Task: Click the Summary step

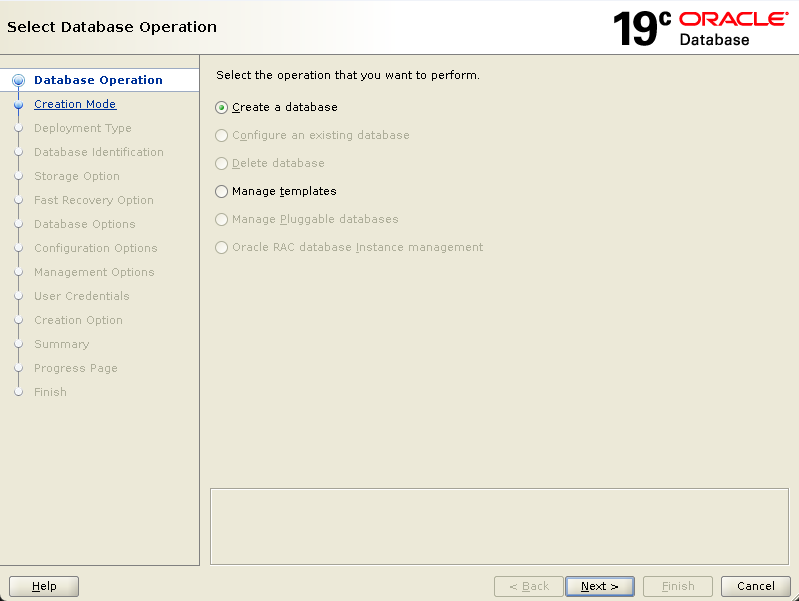Action: (62, 344)
